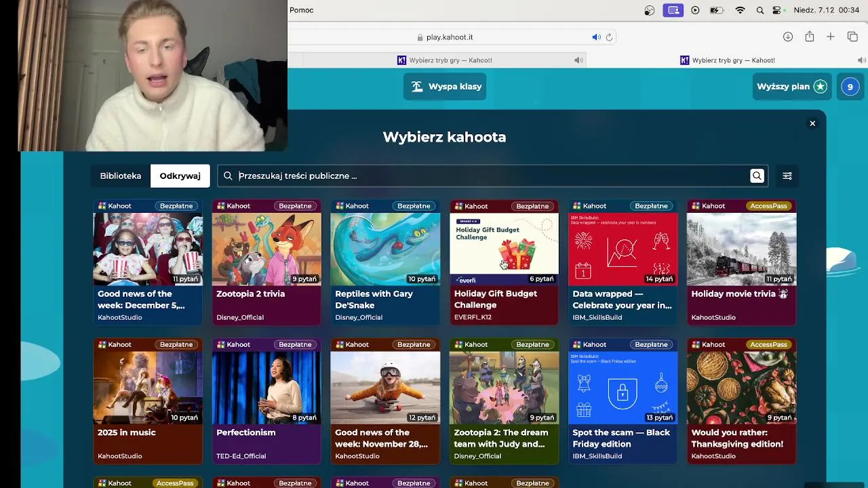Click the play circle menu bar icon
The width and height of the screenshot is (868, 488).
(695, 10)
